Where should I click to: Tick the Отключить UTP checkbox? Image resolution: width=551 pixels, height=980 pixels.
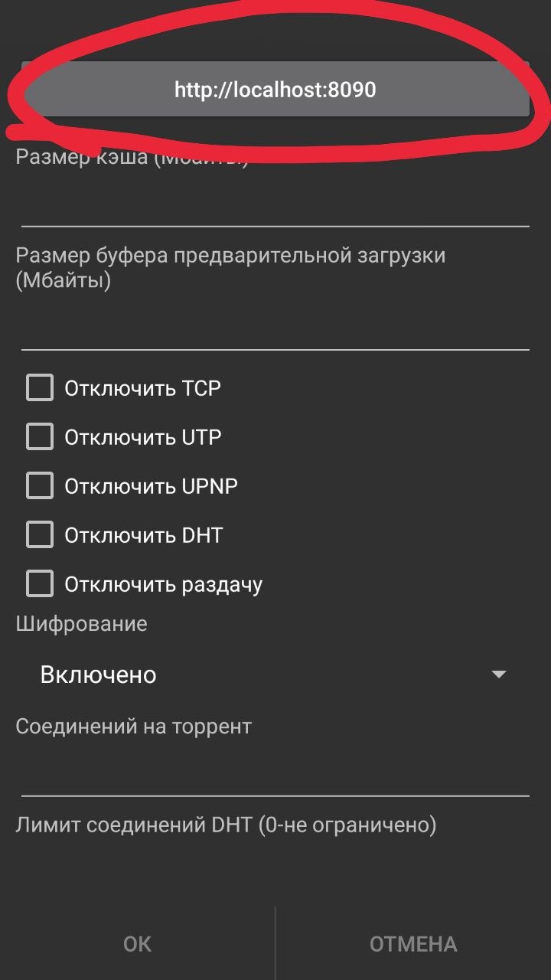point(40,437)
